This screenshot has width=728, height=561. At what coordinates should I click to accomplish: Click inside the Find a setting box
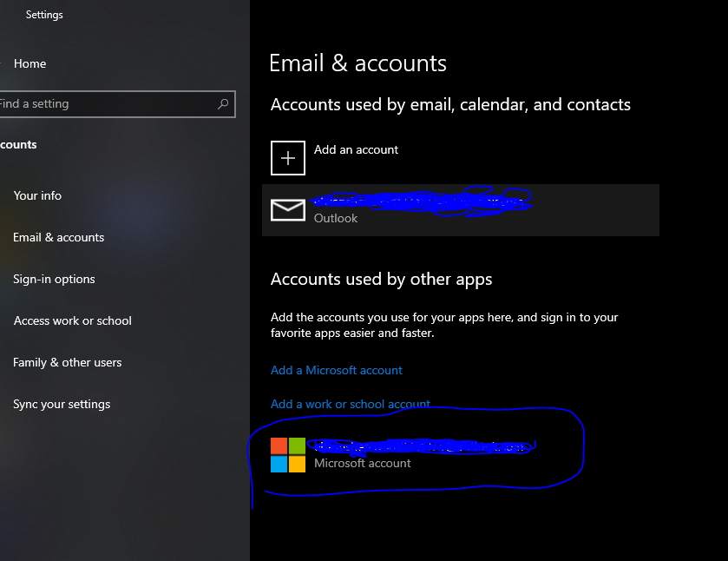(117, 103)
